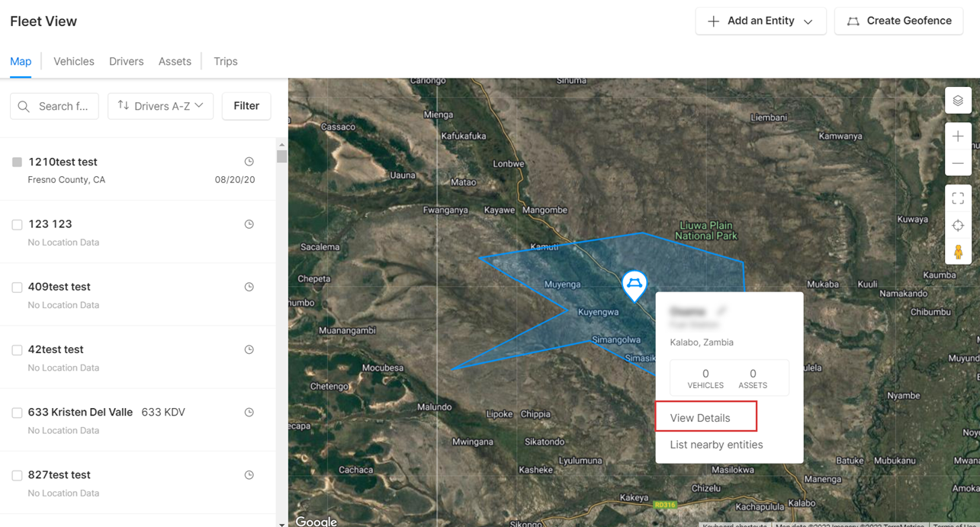The height and width of the screenshot is (527, 980).
Task: Click the Fleet View page title
Action: click(x=43, y=21)
